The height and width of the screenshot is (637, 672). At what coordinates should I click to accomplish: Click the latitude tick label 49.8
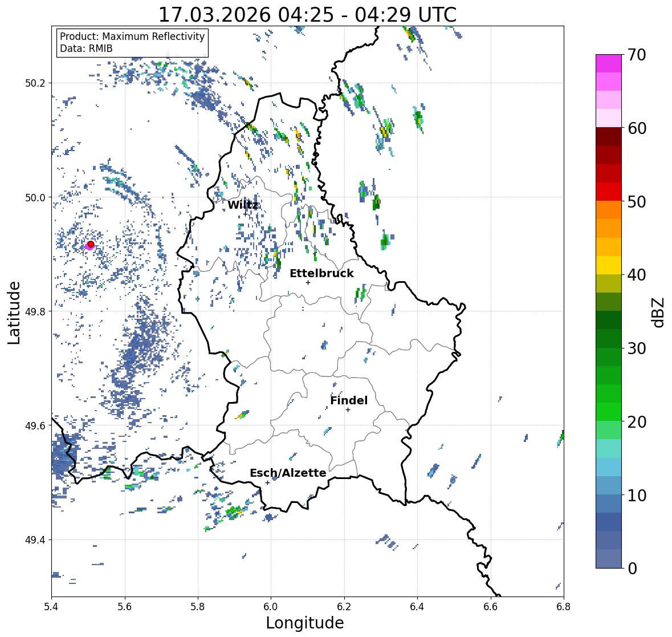[35, 311]
